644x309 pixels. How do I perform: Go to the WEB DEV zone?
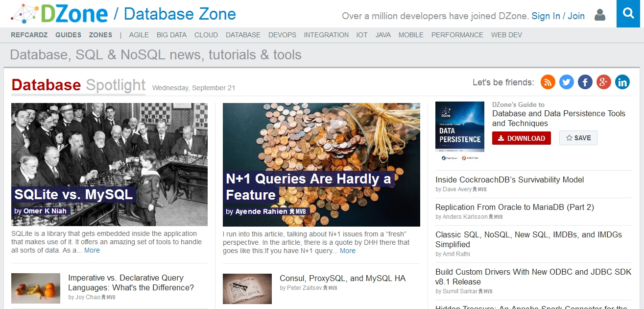[506, 35]
